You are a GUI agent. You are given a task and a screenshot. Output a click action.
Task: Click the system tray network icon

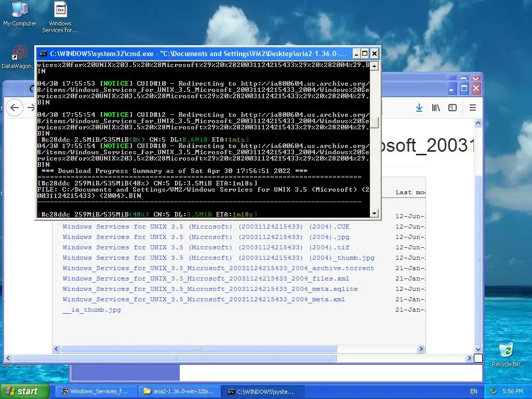[x=494, y=391]
